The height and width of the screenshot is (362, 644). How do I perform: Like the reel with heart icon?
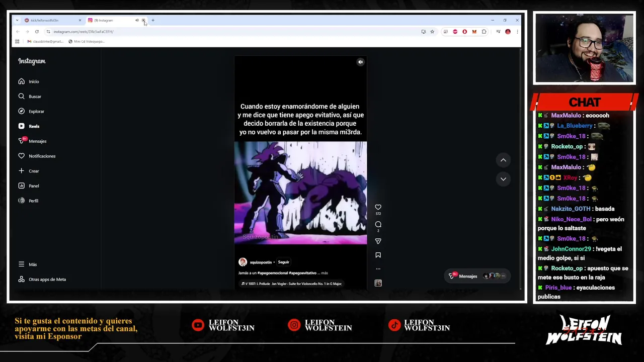tap(378, 207)
